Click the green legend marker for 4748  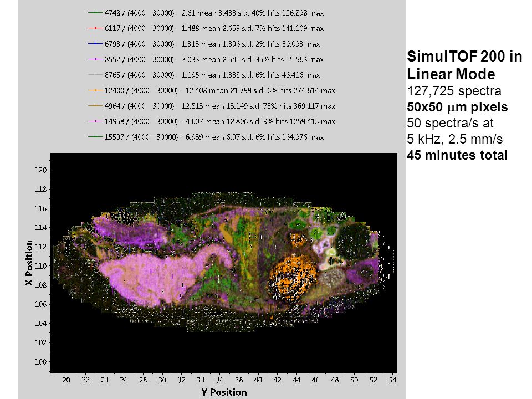coord(95,13)
